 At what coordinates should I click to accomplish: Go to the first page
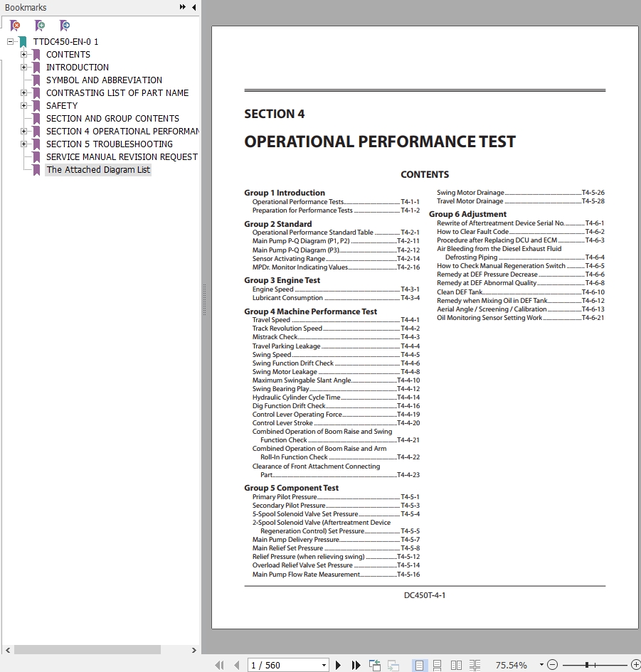(x=219, y=665)
